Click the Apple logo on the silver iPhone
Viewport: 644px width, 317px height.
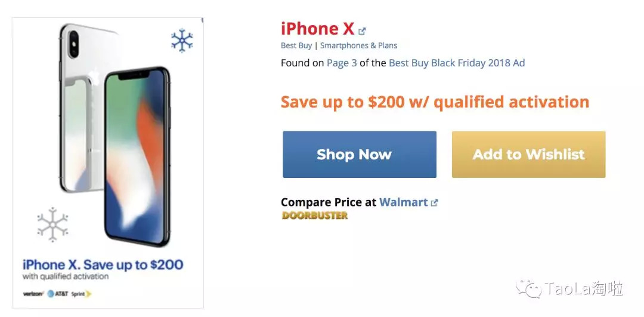tap(93, 76)
